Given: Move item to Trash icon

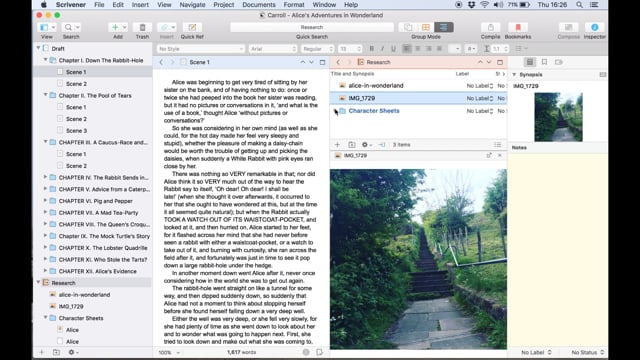Looking at the screenshot, I should click(x=142, y=27).
